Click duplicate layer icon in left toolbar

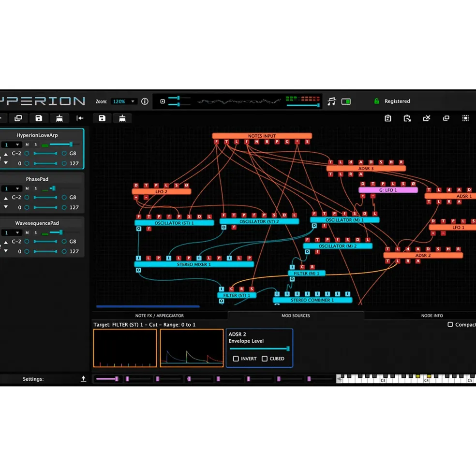[18, 118]
